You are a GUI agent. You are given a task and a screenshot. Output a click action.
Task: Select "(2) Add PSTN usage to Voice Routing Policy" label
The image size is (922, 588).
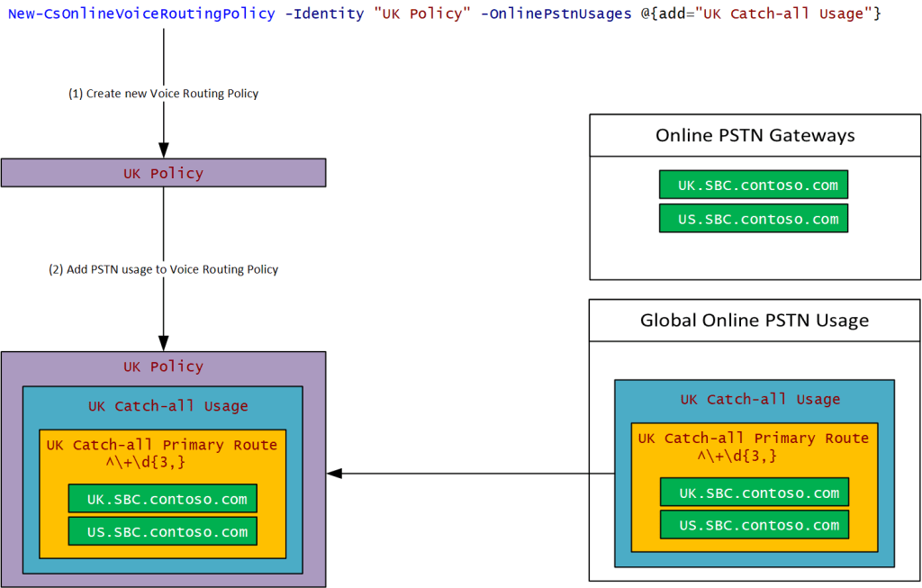click(163, 269)
